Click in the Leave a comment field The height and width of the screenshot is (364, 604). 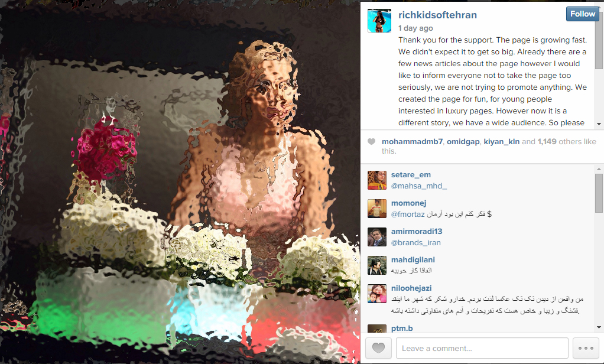[x=482, y=348]
